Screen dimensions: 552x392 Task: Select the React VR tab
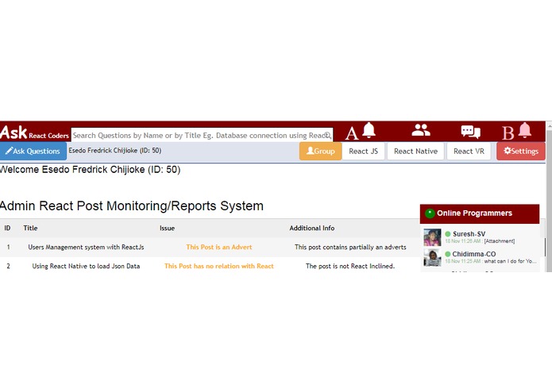[x=469, y=152]
